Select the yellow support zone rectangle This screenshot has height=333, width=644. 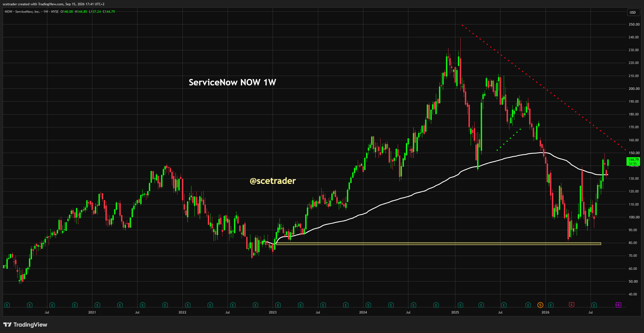438,244
